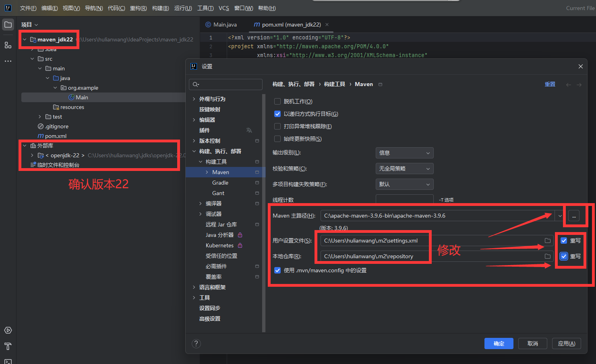Collapse 构建、执行、部署 settings node
The image size is (596, 364).
pyautogui.click(x=194, y=151)
